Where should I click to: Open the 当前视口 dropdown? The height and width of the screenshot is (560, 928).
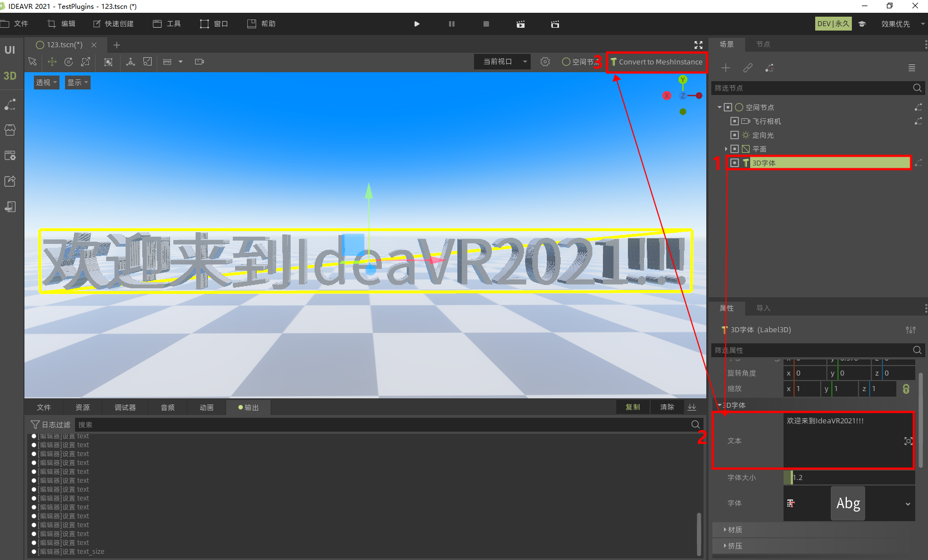tap(502, 62)
